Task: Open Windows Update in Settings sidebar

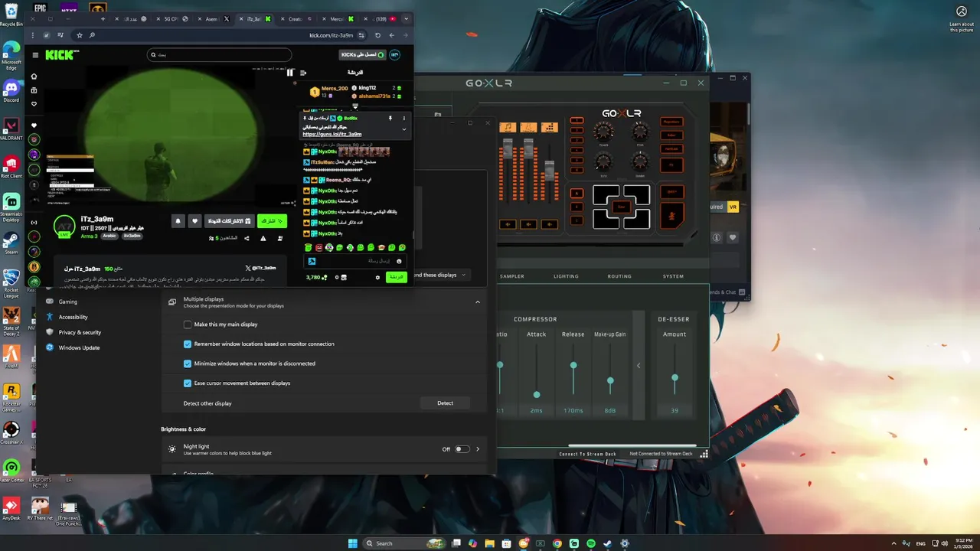Action: click(x=79, y=347)
